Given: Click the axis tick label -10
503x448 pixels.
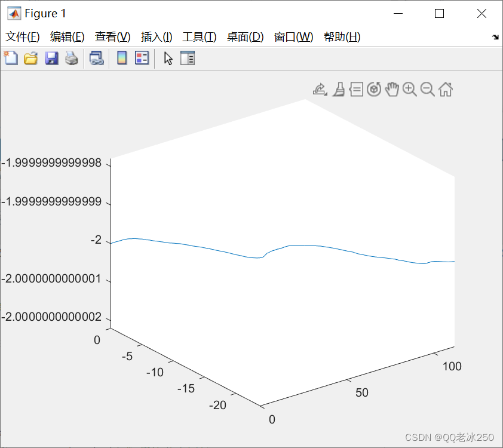Looking at the screenshot, I should (155, 373).
